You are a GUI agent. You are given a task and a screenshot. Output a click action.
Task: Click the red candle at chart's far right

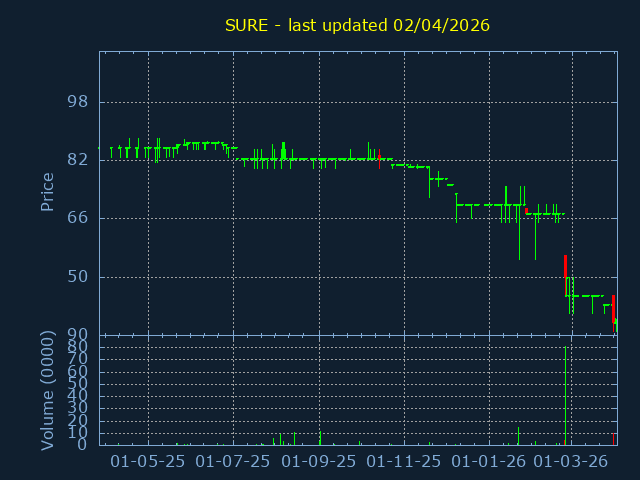tap(613, 307)
